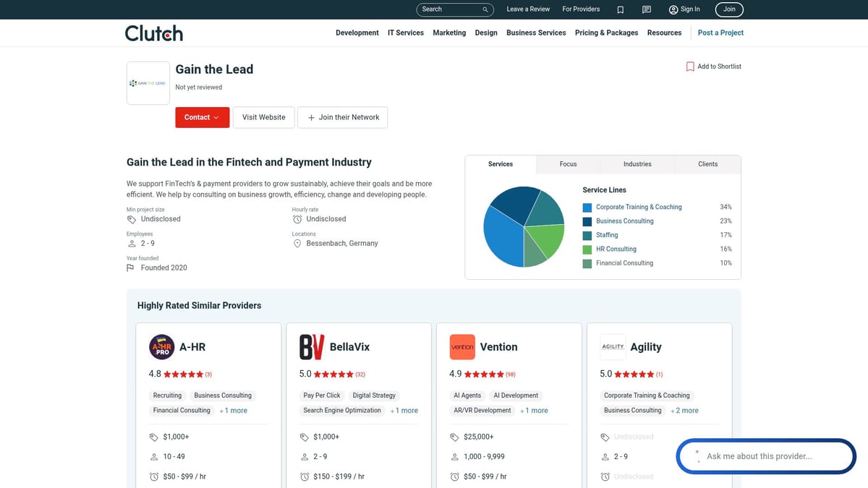Screen dimensions: 868x488
Task: Expand the Contact dropdown button
Action: 202,117
